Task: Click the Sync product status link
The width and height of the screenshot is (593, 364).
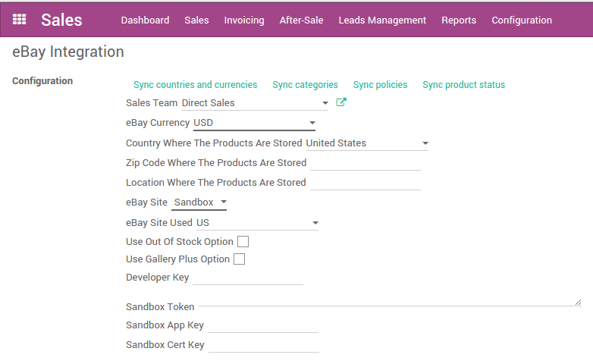Action: [x=463, y=85]
